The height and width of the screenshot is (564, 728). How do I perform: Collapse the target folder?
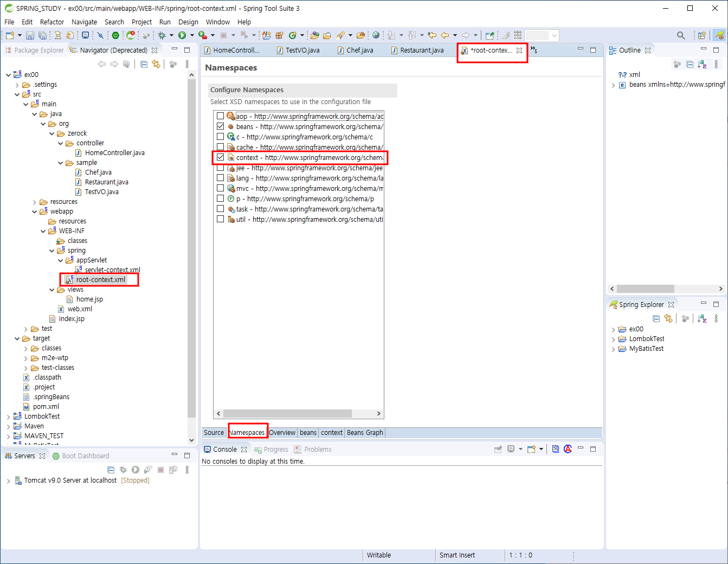tap(17, 338)
